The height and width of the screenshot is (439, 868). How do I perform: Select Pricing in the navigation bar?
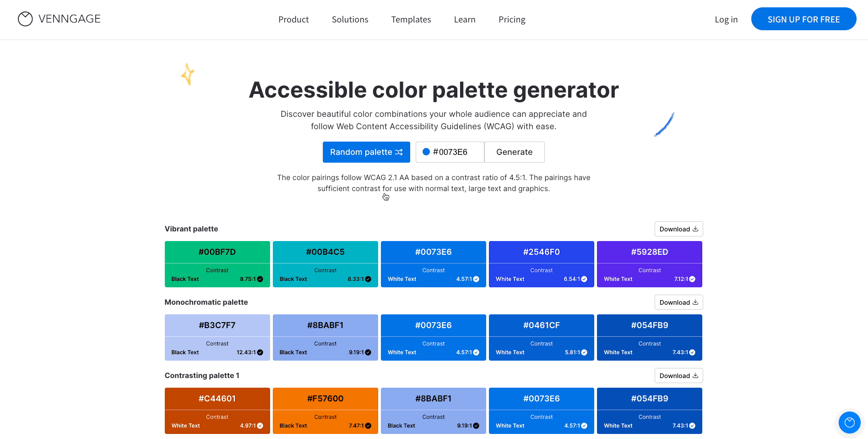[x=512, y=19]
